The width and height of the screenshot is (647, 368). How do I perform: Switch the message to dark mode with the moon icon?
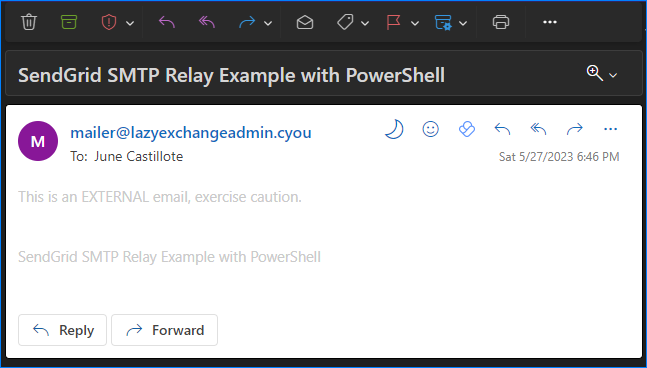[x=394, y=129]
